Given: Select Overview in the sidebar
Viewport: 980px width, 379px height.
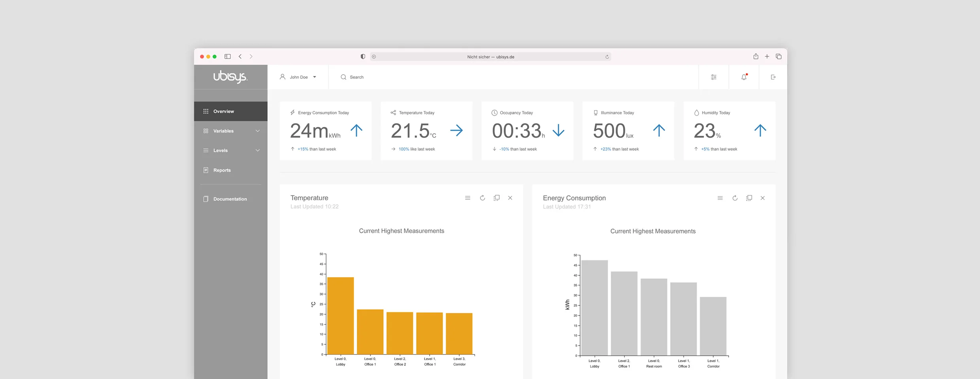Looking at the screenshot, I should (x=231, y=111).
